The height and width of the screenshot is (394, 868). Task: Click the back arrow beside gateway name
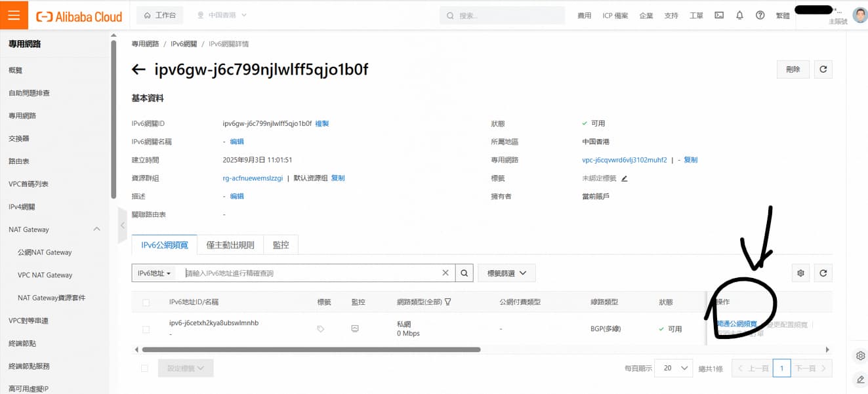point(138,69)
